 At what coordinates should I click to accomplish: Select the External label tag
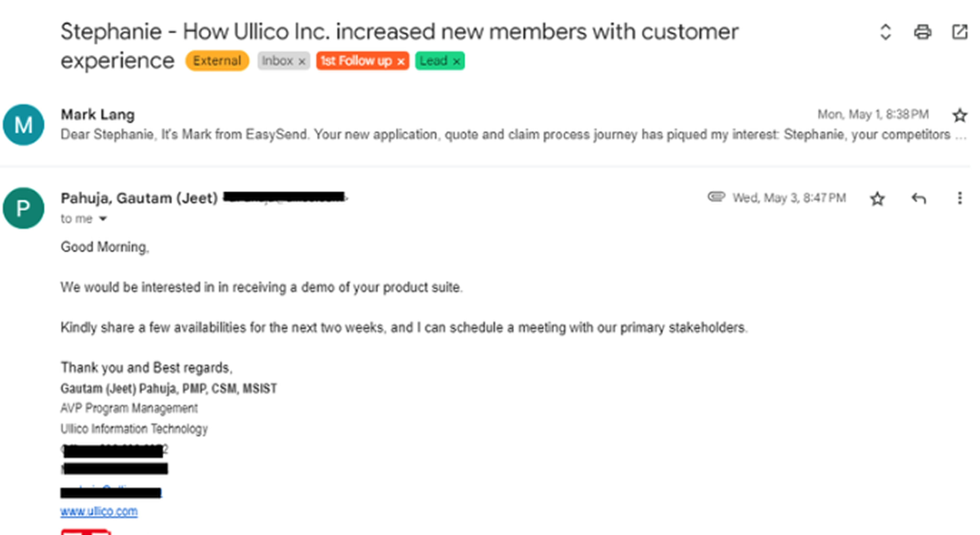point(217,61)
